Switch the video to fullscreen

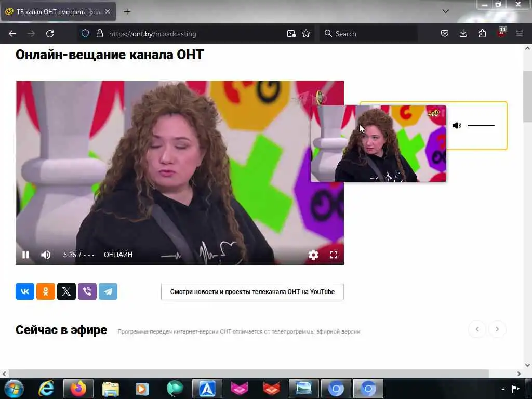(x=334, y=255)
